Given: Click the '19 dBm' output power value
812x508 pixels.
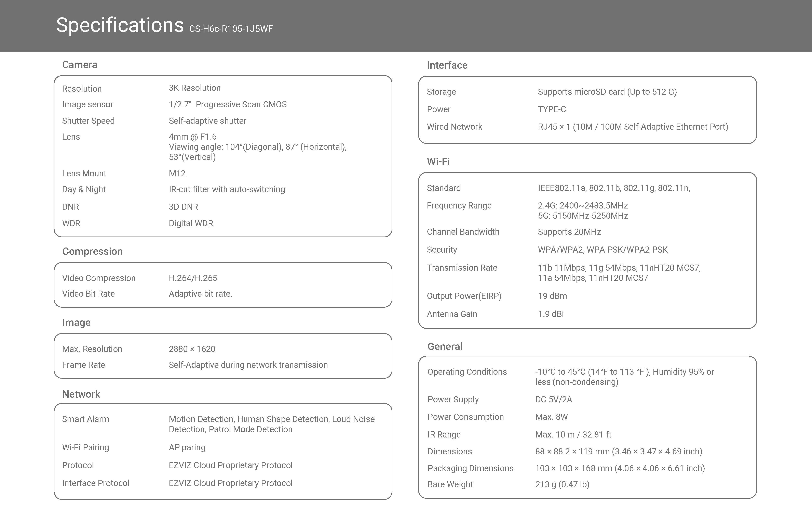Looking at the screenshot, I should [x=552, y=296].
